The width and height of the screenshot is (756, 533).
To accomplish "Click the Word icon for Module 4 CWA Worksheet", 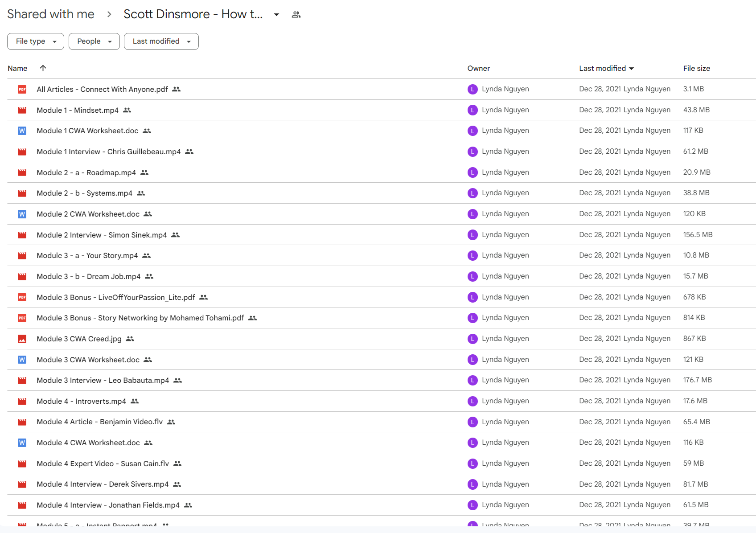I will click(x=22, y=443).
